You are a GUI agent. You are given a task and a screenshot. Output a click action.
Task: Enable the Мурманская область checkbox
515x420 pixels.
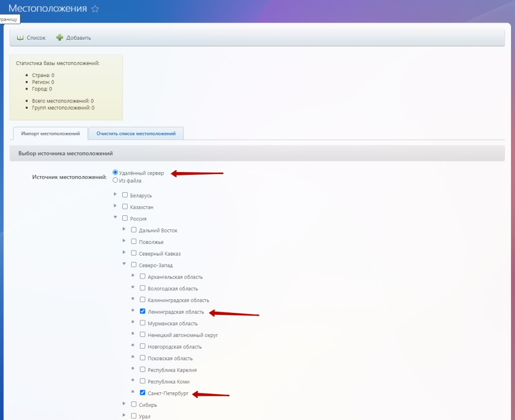pos(143,323)
